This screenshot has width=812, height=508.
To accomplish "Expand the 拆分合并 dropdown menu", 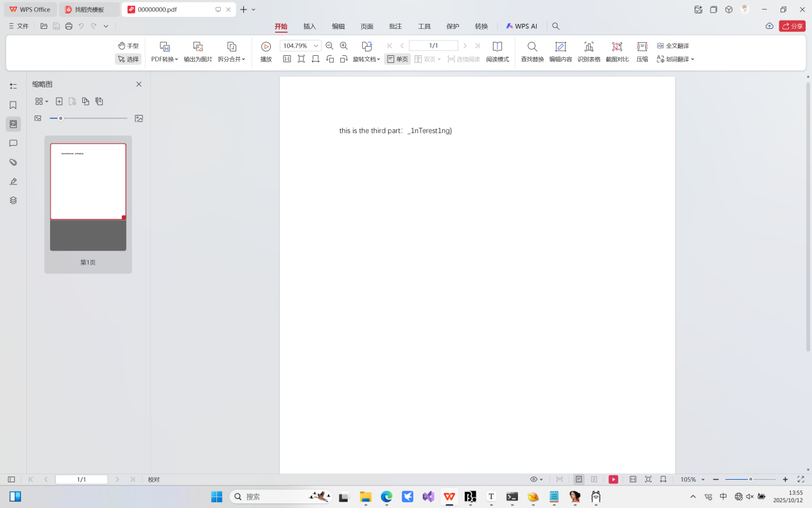I will 231,59.
